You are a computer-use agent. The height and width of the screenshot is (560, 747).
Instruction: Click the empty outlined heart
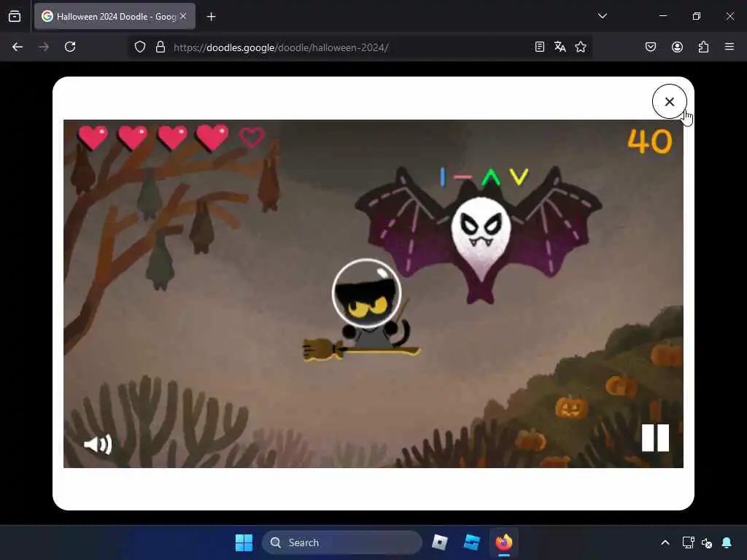pyautogui.click(x=252, y=137)
